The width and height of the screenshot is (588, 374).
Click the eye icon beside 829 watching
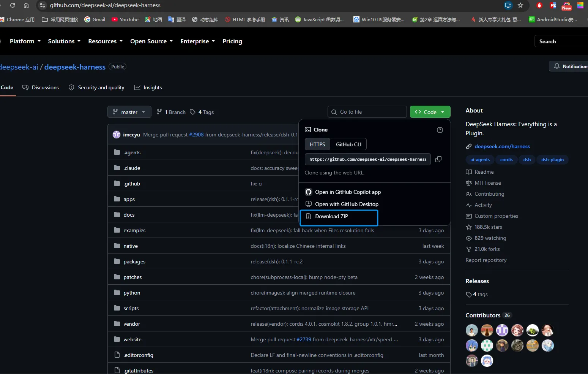[x=469, y=238]
